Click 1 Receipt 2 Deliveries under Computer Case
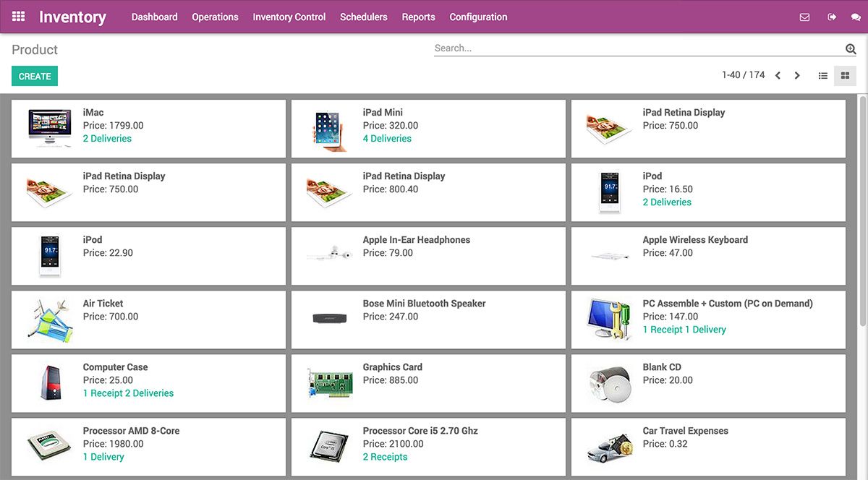This screenshot has width=868, height=480. tap(128, 393)
